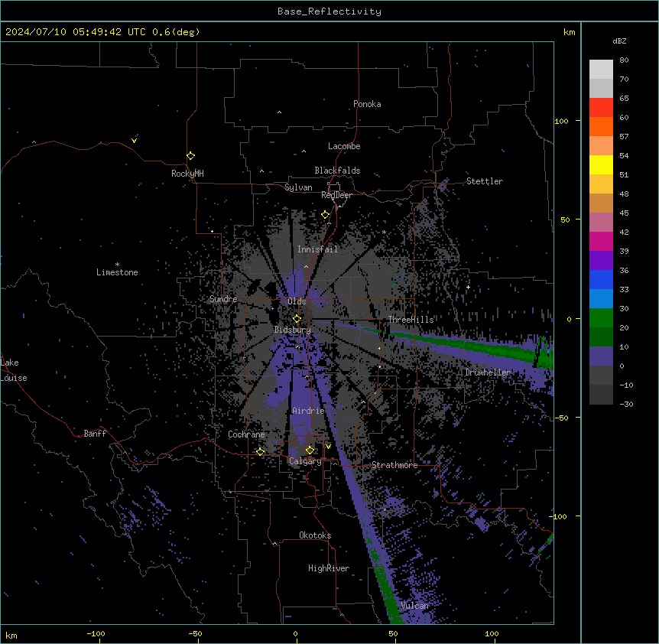
Task: Select the Stettler map label
Action: coord(485,181)
